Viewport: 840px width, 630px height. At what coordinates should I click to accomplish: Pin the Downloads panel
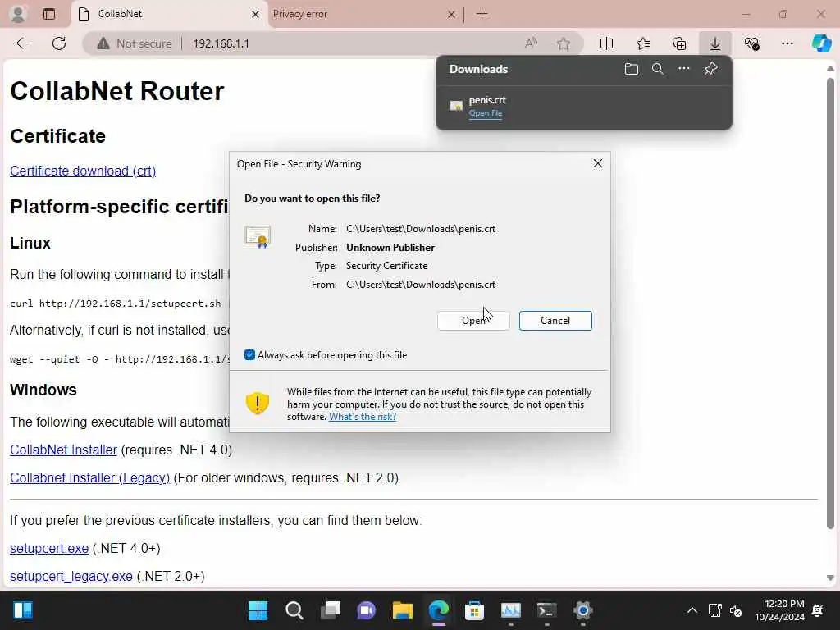711,69
